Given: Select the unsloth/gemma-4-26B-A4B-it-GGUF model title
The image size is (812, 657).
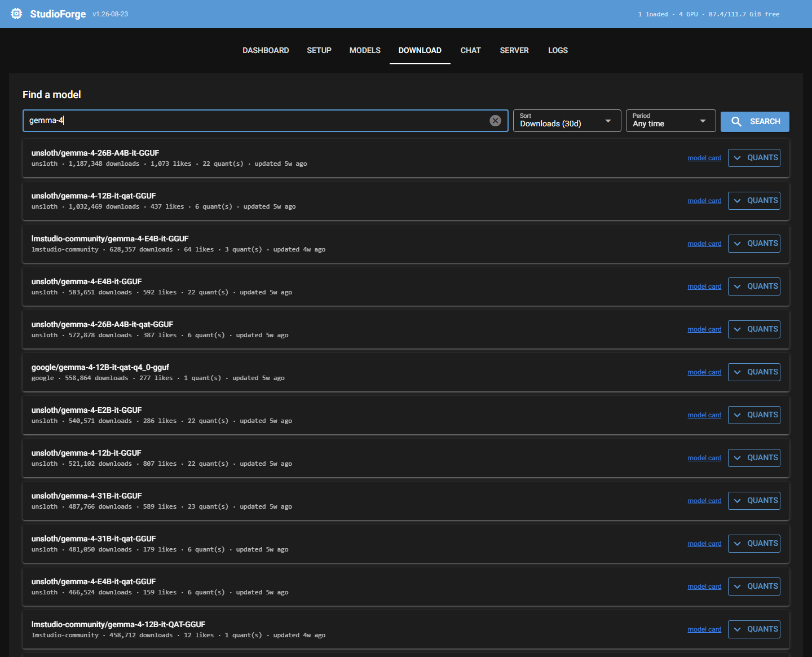Looking at the screenshot, I should click(95, 153).
